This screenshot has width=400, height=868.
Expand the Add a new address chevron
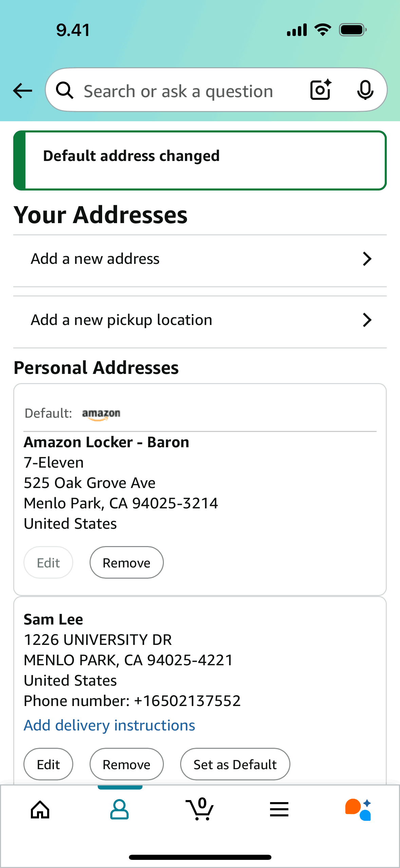367,259
